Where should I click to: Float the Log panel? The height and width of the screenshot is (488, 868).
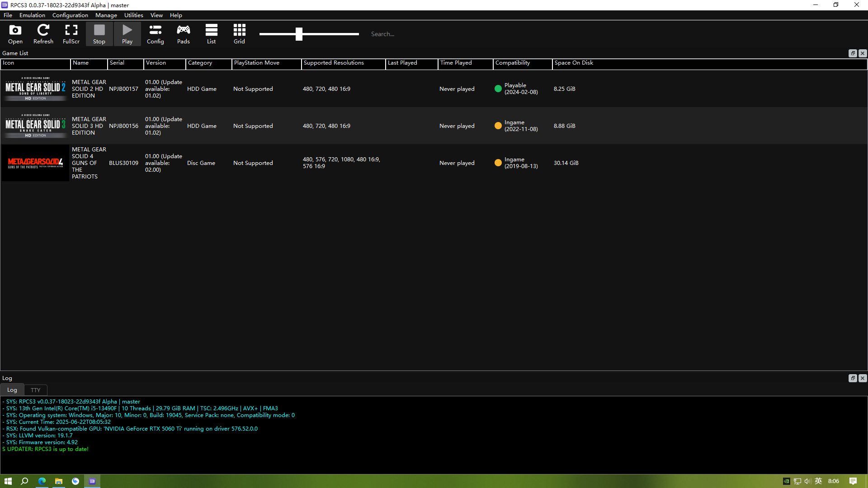[x=853, y=378]
